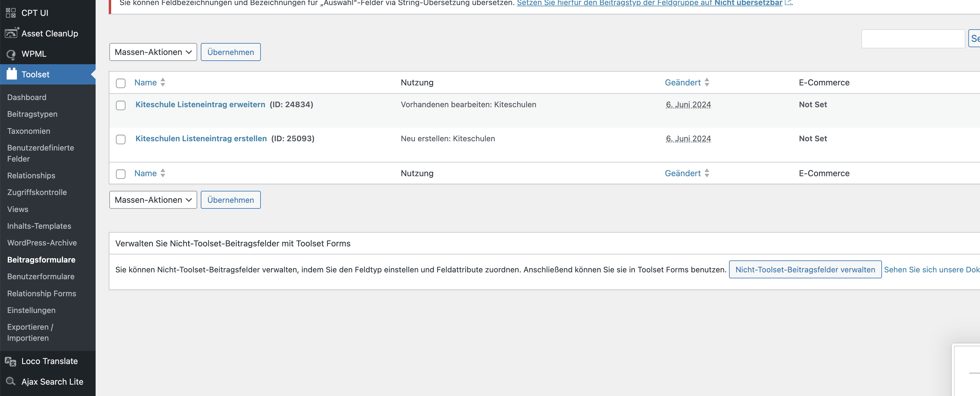The width and height of the screenshot is (980, 396).
Task: Open Benutzerformulare submenu item
Action: click(x=41, y=277)
